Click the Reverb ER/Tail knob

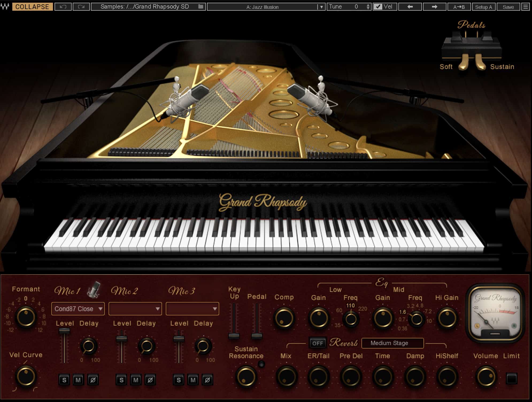(318, 376)
